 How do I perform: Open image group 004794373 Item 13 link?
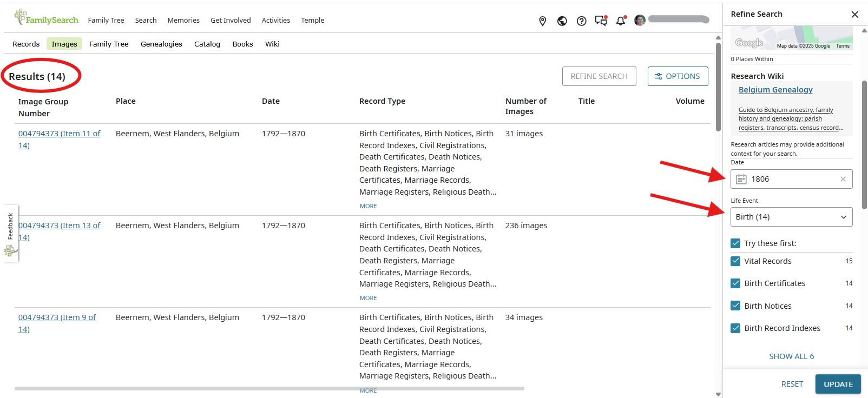[x=59, y=225]
